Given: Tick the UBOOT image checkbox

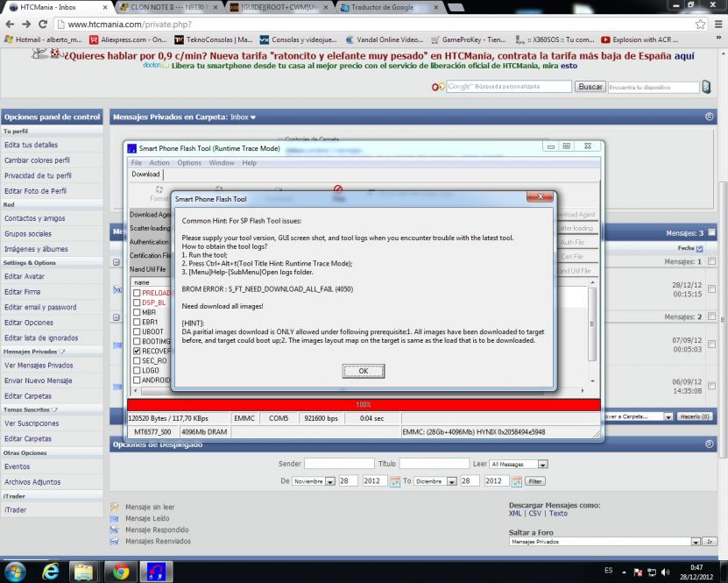Looking at the screenshot, I should tap(137, 331).
